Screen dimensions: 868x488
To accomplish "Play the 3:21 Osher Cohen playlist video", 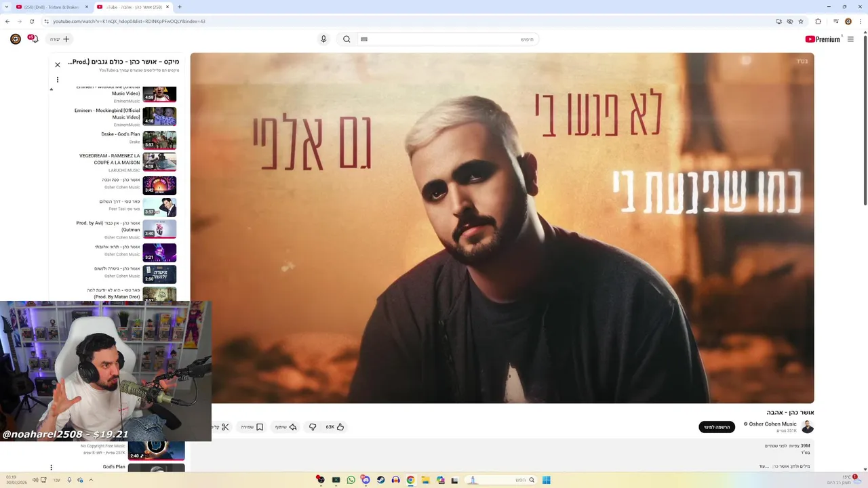I will (x=159, y=252).
